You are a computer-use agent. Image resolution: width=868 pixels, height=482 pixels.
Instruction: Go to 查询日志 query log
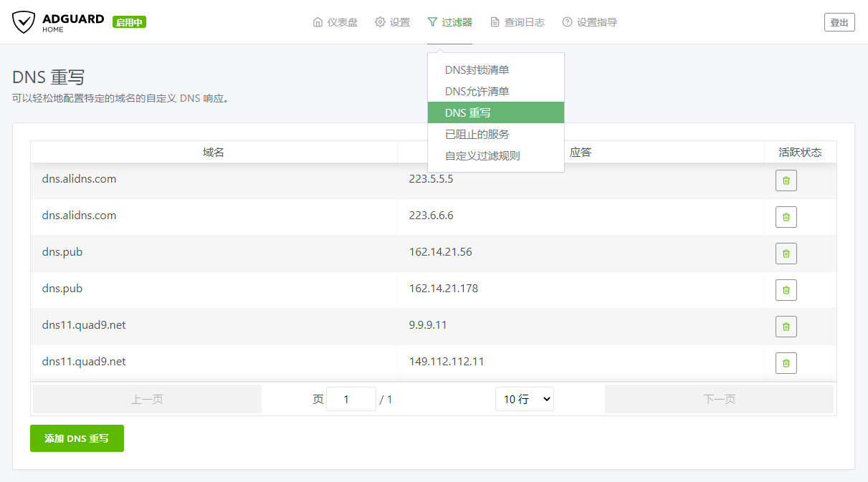[517, 22]
